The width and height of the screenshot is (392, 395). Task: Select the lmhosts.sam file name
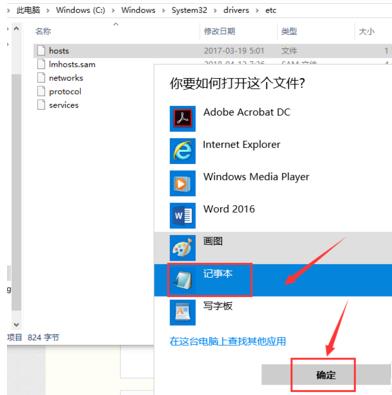point(72,64)
